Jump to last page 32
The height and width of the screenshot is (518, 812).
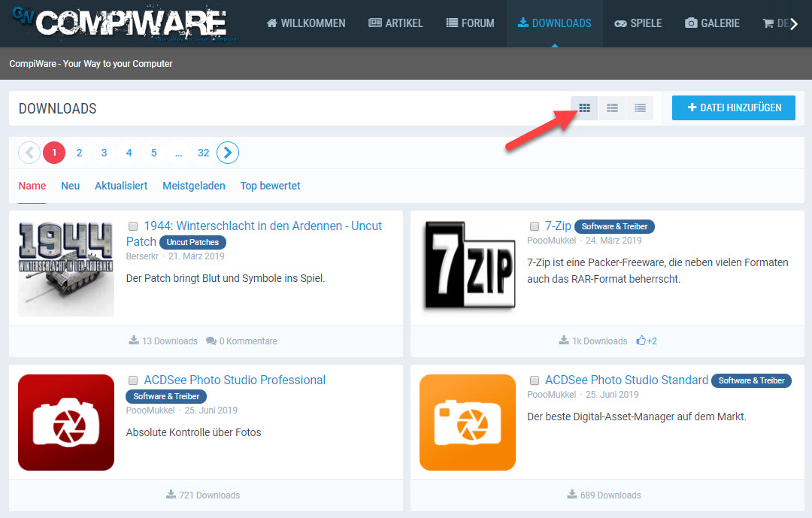(x=204, y=153)
